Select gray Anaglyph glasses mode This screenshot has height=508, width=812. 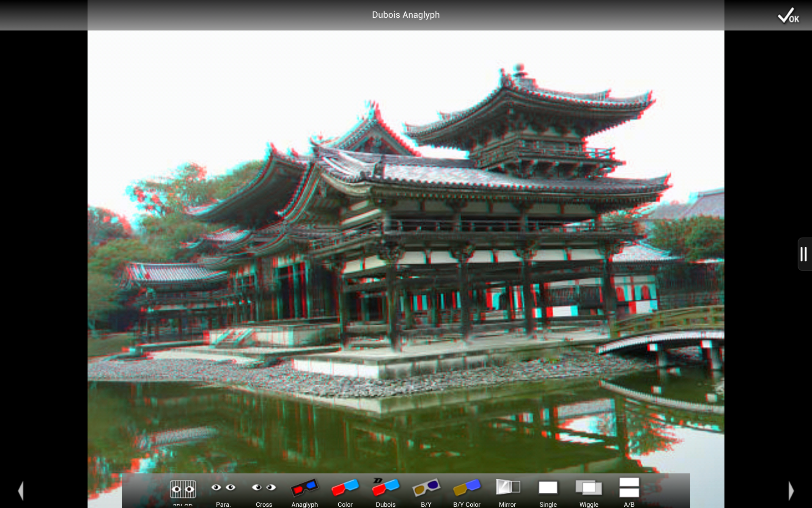click(304, 488)
